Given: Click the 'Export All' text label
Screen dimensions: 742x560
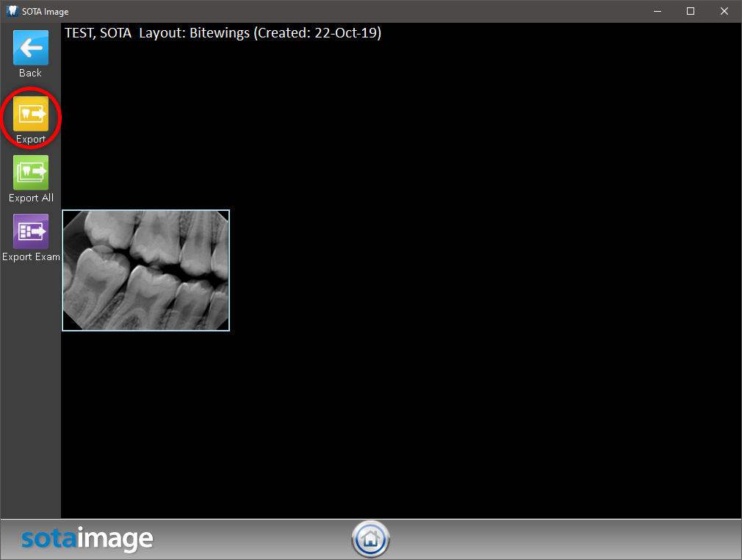Looking at the screenshot, I should point(31,198).
